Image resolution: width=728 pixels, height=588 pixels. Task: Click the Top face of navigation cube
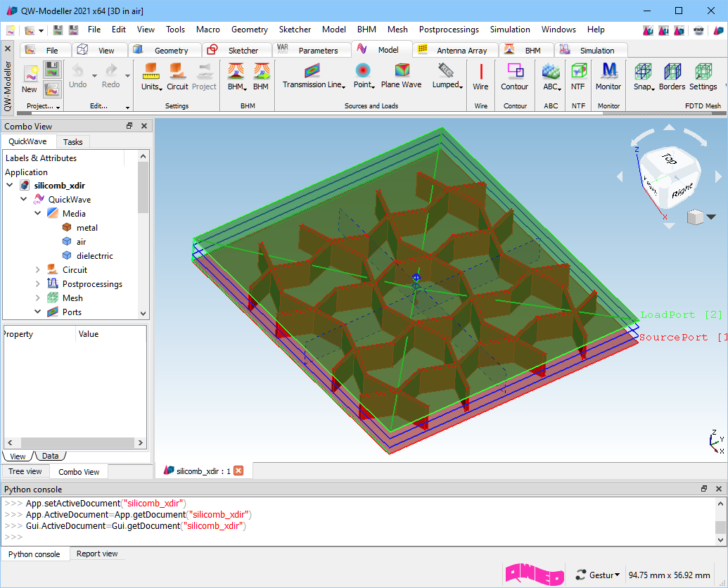668,159
